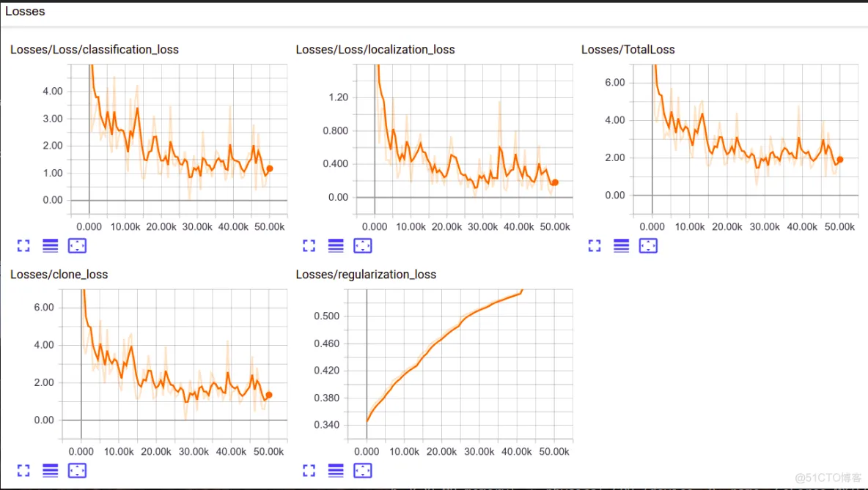
Task: Click the 0.400 y-axis label on localization_loss
Action: click(336, 164)
